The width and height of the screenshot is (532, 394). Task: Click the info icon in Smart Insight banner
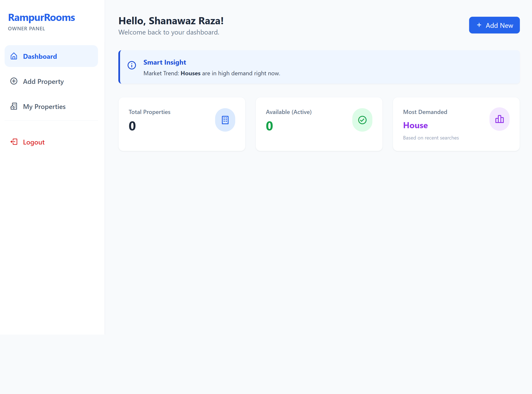pos(132,65)
